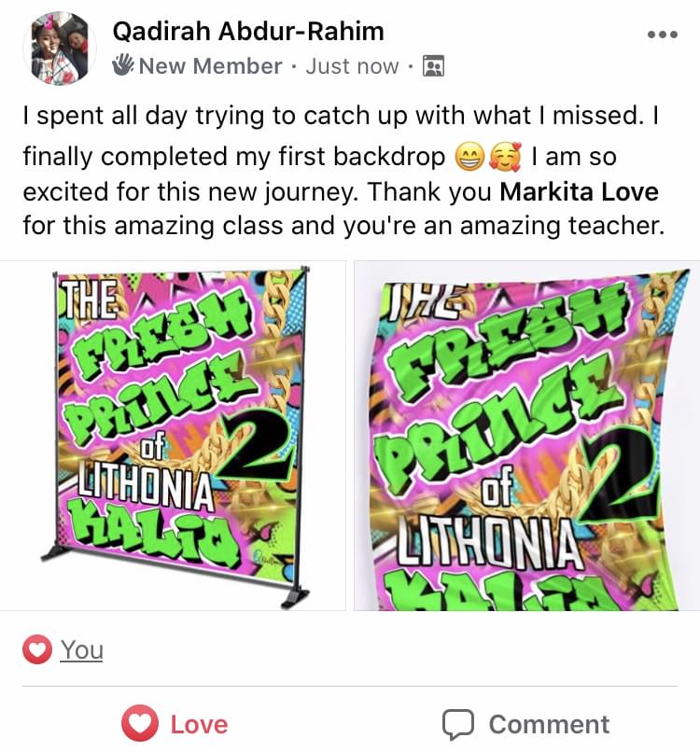The height and width of the screenshot is (752, 700).
Task: Open the Qadirah Abdur-Rahim author name link
Action: (x=248, y=32)
